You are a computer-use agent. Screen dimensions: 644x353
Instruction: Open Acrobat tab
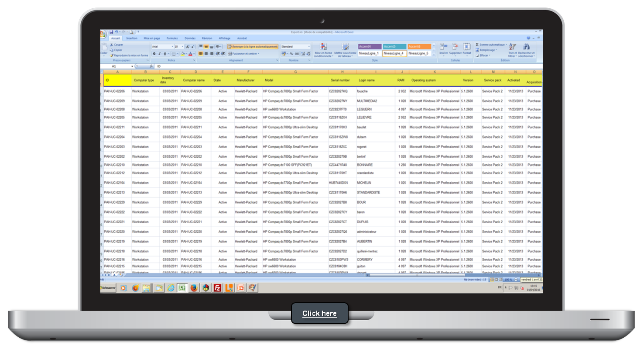(x=242, y=38)
